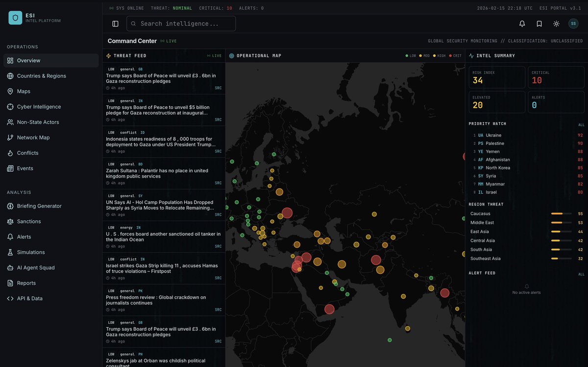
Task: Click the Alerts bell sidebar icon
Action: (x=10, y=237)
